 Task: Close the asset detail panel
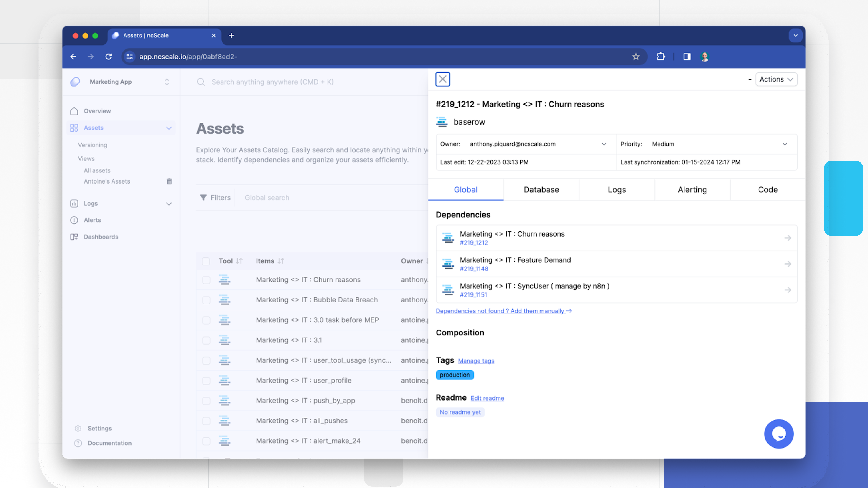pyautogui.click(x=442, y=79)
